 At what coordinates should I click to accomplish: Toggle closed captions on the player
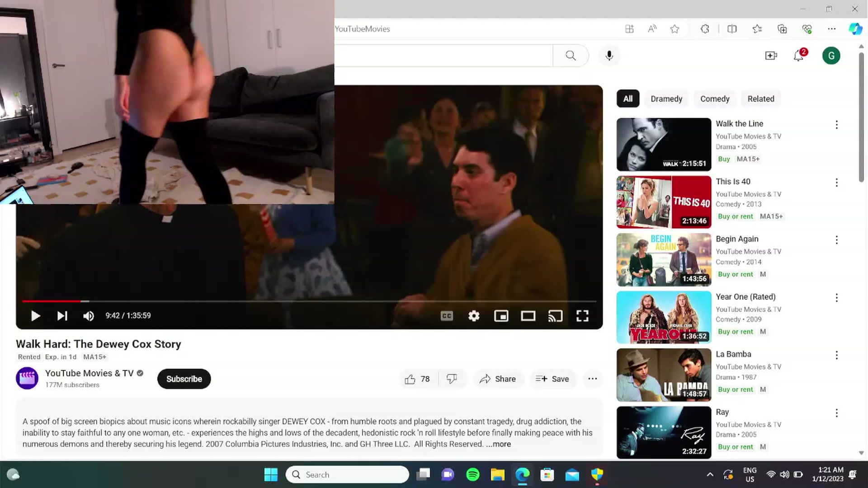point(447,316)
